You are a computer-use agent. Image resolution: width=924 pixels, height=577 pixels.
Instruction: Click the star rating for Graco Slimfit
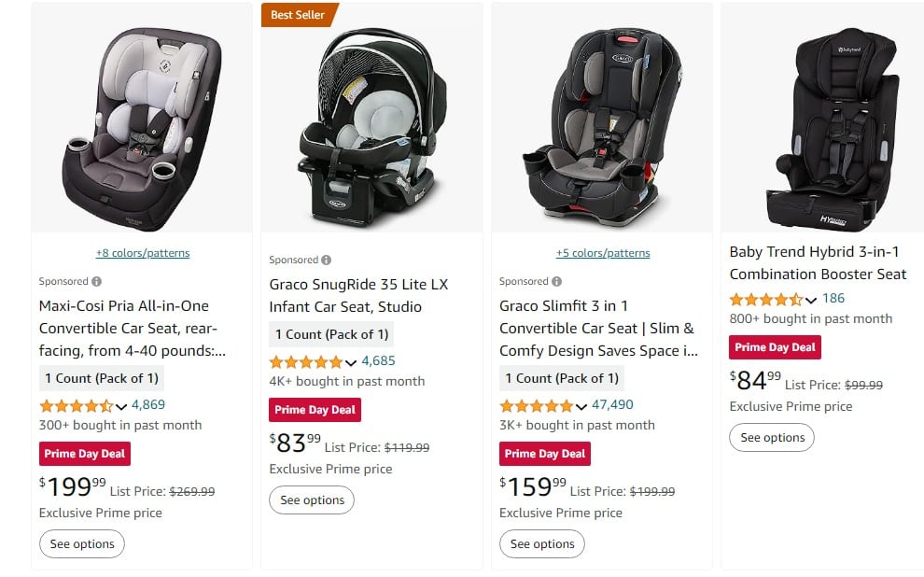(538, 406)
